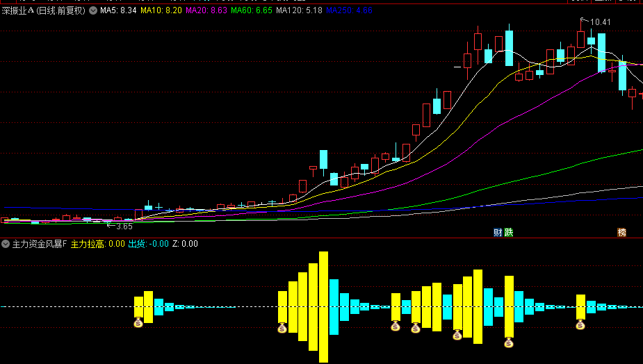Click the tallest yellow indicator bar
The height and width of the screenshot is (364, 643).
coord(323,307)
